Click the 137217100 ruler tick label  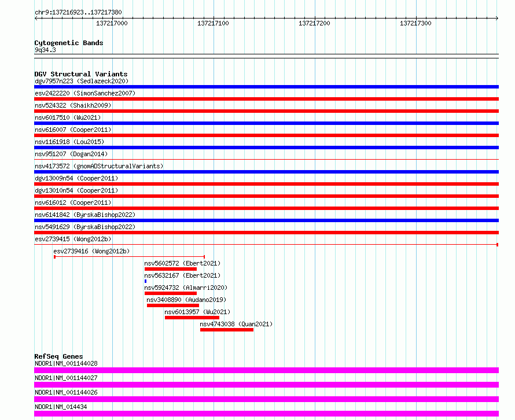pyautogui.click(x=213, y=23)
